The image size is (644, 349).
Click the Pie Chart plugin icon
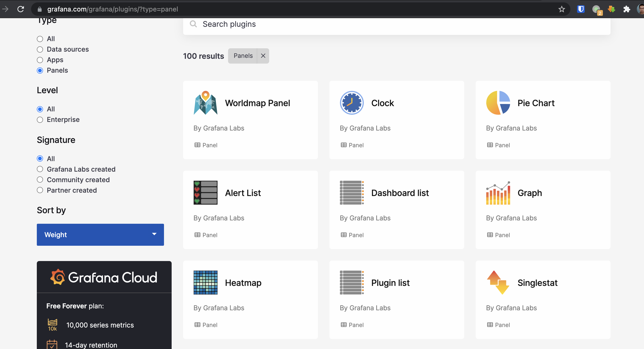[x=498, y=103]
